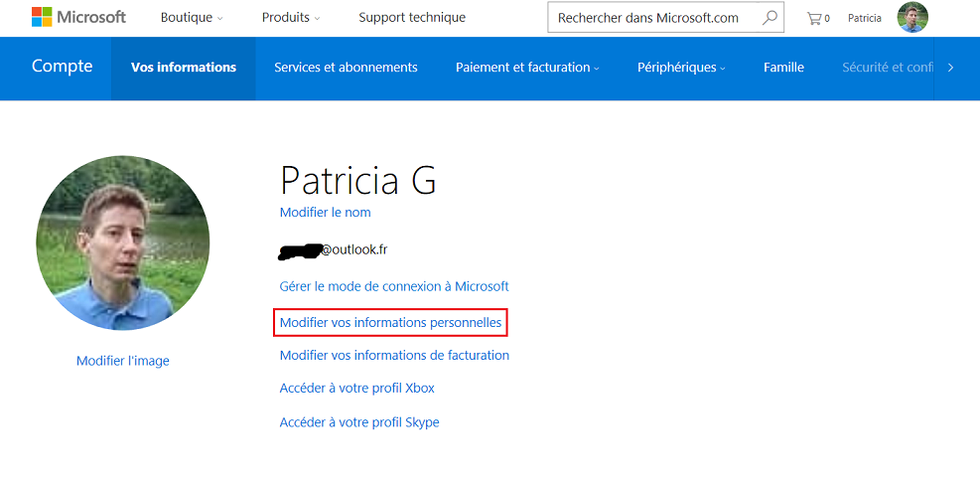
Task: Go to Compte home in the navigation bar
Action: [x=62, y=67]
